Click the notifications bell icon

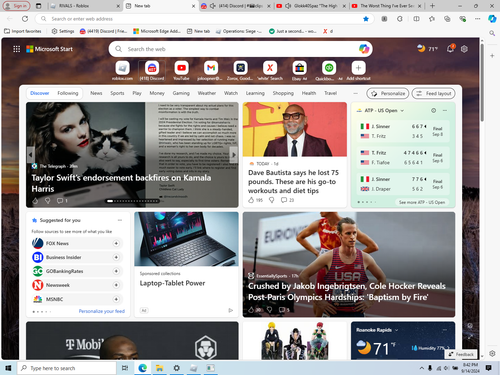pyautogui.click(x=450, y=49)
